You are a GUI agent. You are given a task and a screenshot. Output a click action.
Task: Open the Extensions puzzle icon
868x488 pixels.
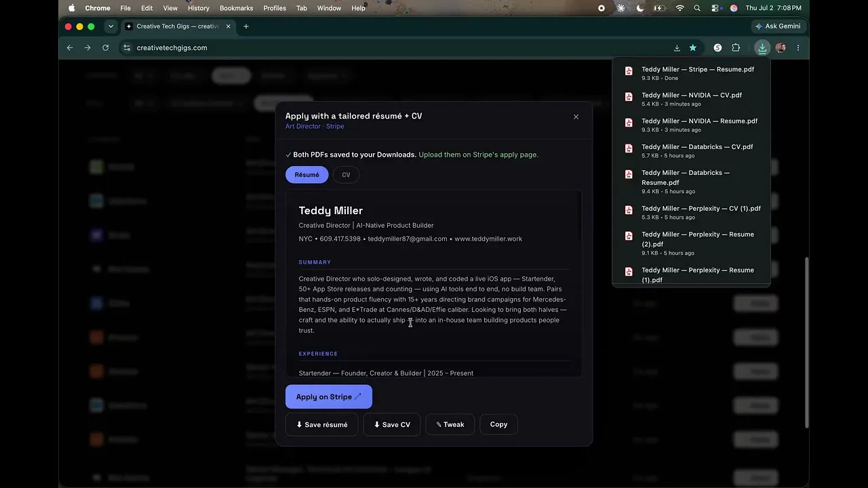[x=736, y=47]
